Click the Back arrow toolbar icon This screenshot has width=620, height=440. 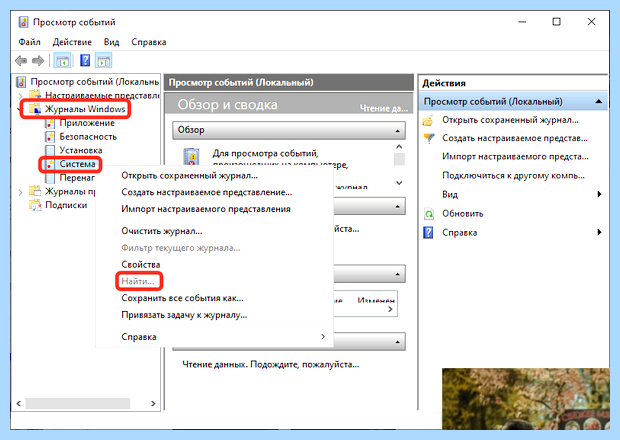[x=21, y=61]
